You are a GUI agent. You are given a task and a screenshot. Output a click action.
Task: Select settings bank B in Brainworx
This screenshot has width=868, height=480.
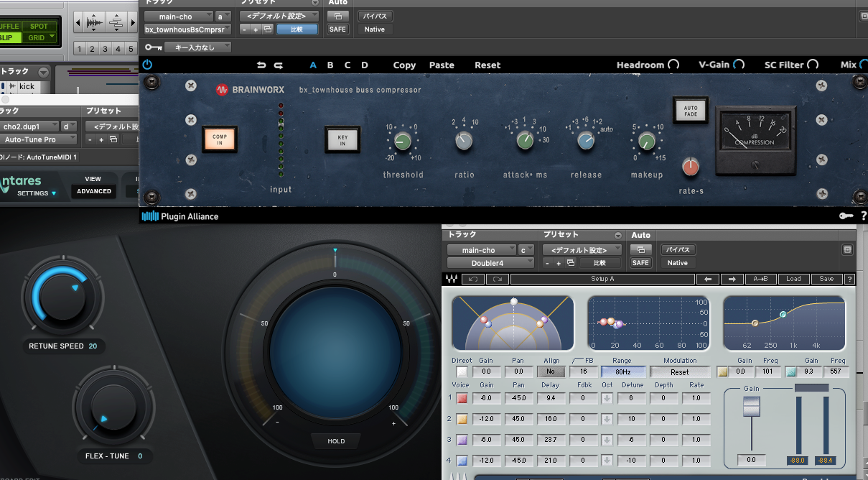[330, 65]
